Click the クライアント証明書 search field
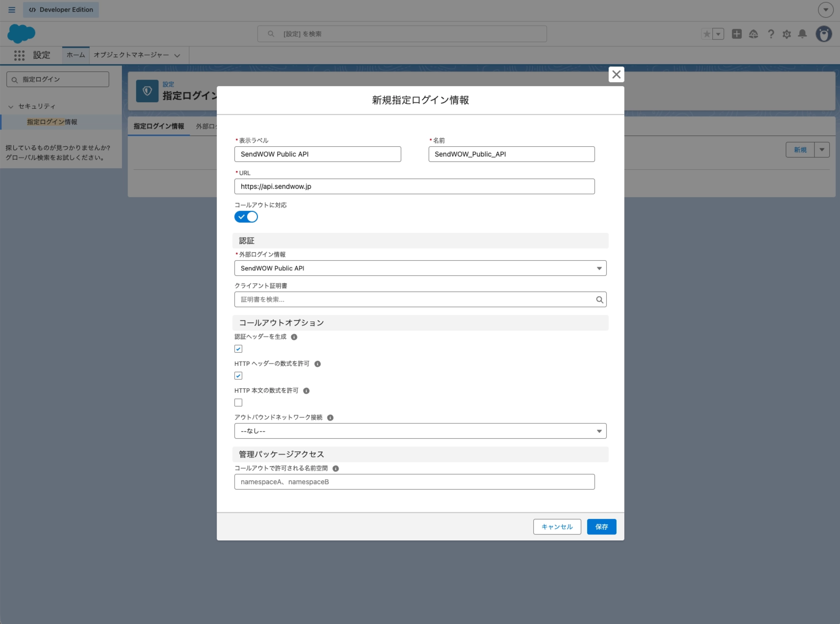840x624 pixels. 420,300
